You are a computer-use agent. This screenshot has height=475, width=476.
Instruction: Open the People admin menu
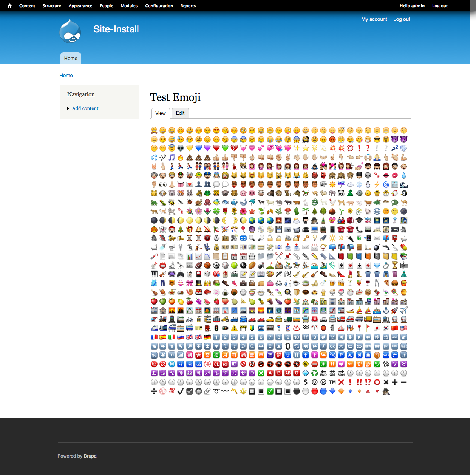coord(107,6)
